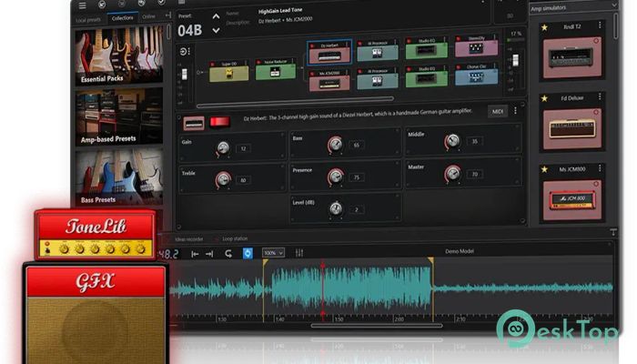This screenshot has width=637, height=364.
Task: Go to the previous preset with up arrow
Action: tap(217, 16)
